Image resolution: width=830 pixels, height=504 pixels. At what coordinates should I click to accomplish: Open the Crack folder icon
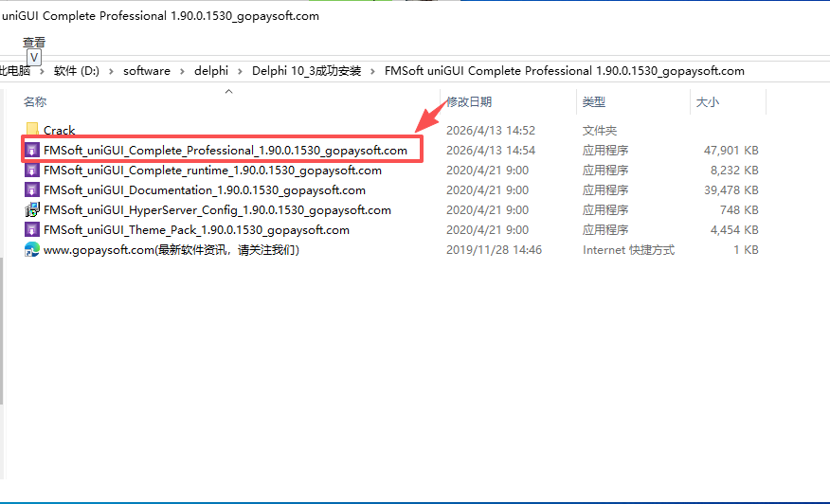pyautogui.click(x=32, y=129)
